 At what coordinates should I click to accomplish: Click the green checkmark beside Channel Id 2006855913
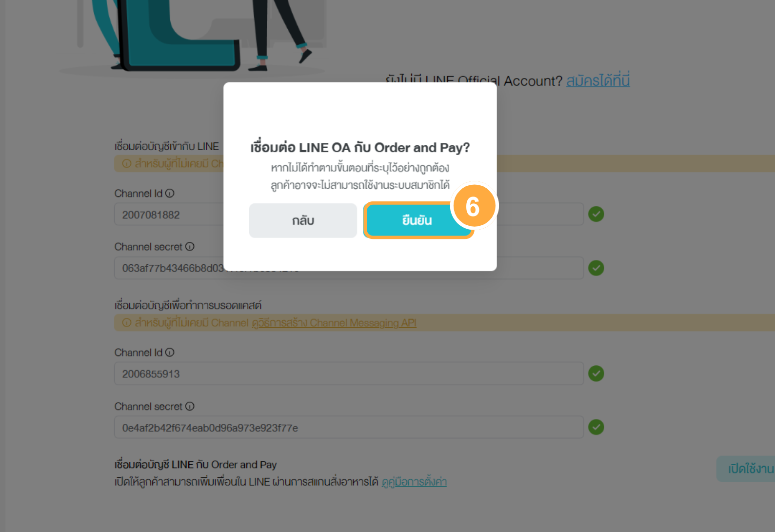pyautogui.click(x=596, y=374)
